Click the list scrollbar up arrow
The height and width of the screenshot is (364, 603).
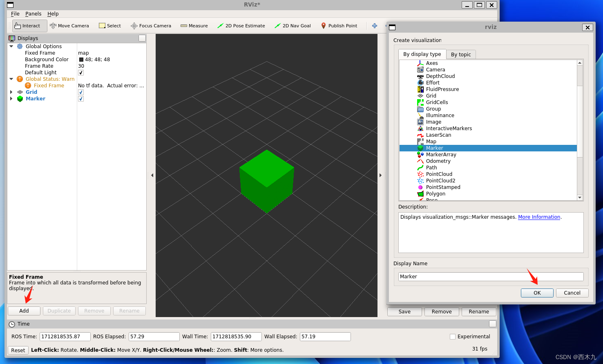[580, 63]
